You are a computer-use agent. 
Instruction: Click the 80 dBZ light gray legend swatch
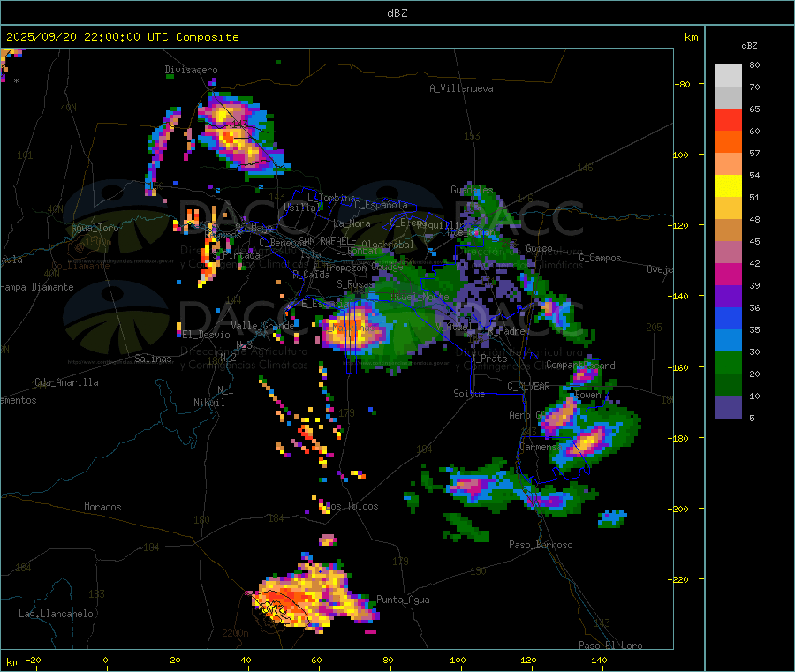pyautogui.click(x=728, y=76)
